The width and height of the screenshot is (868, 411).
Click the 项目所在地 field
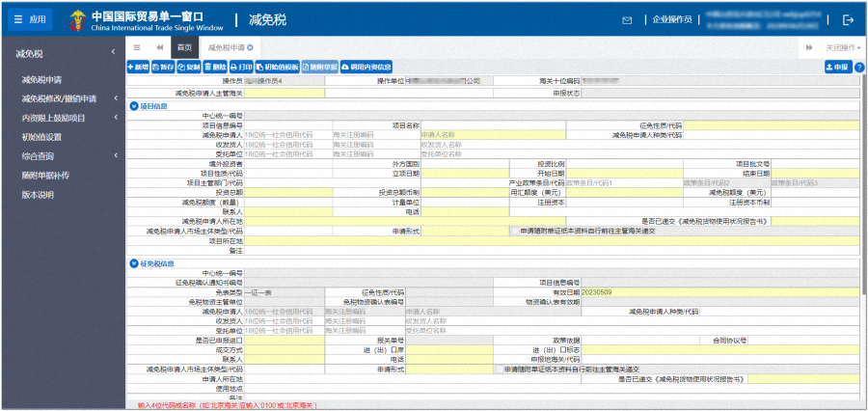pyautogui.click(x=553, y=240)
